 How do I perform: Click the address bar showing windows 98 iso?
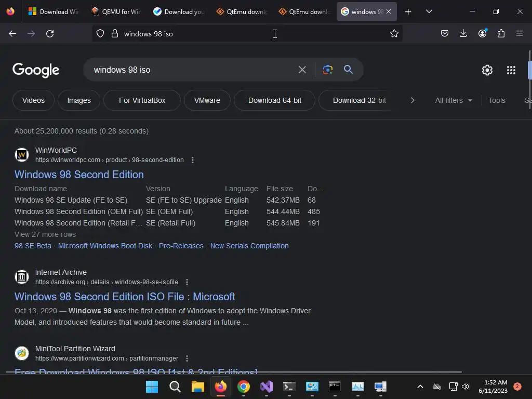[247, 34]
